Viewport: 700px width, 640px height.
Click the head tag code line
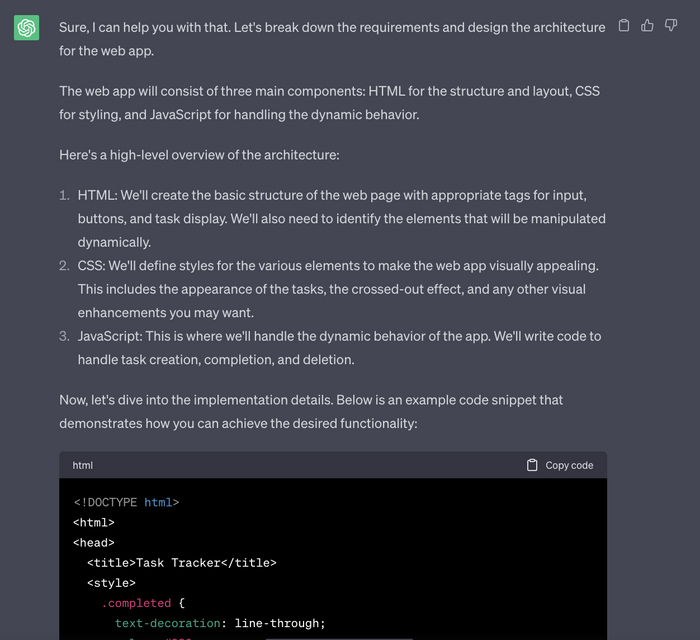(x=94, y=542)
